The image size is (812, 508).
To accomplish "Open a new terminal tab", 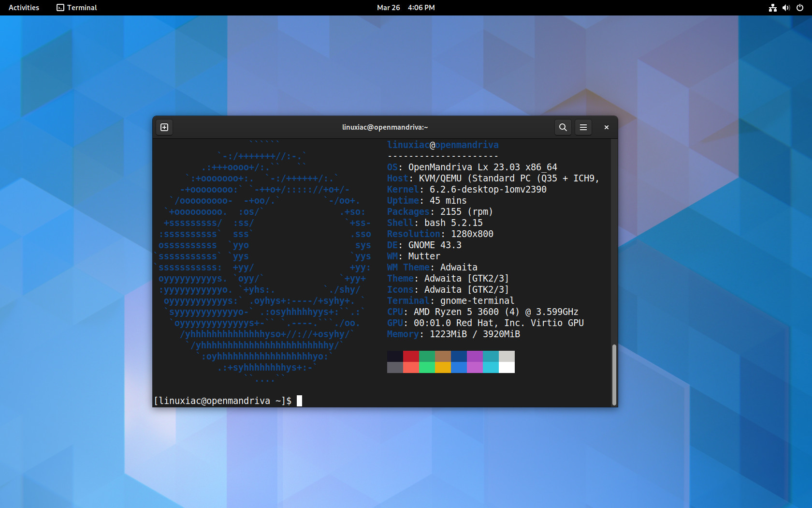I will tap(164, 127).
